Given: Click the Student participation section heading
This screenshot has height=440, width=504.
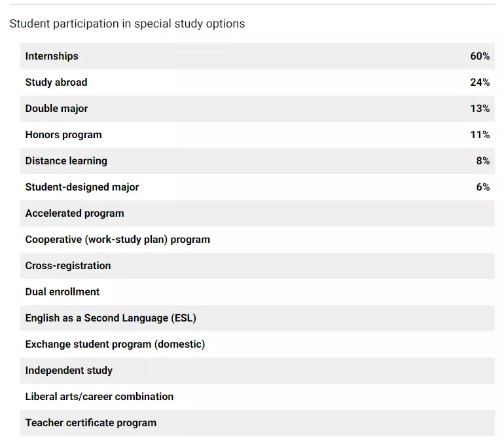Looking at the screenshot, I should point(127,24).
